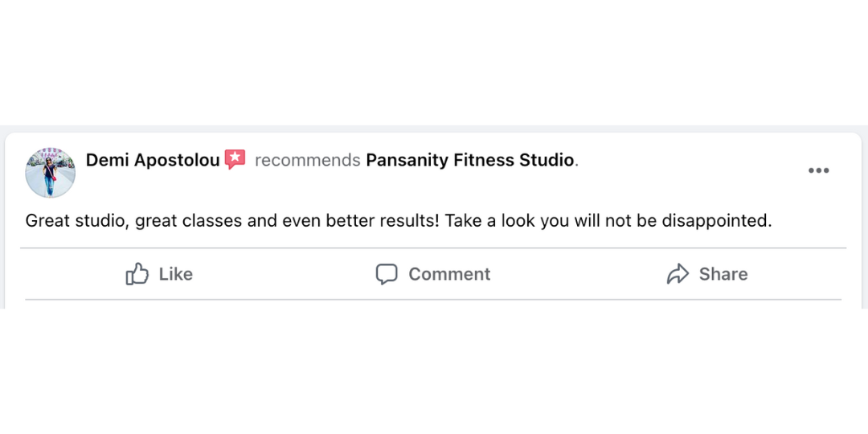
Task: Open Demi Apostolou's profile picture
Action: (x=51, y=172)
